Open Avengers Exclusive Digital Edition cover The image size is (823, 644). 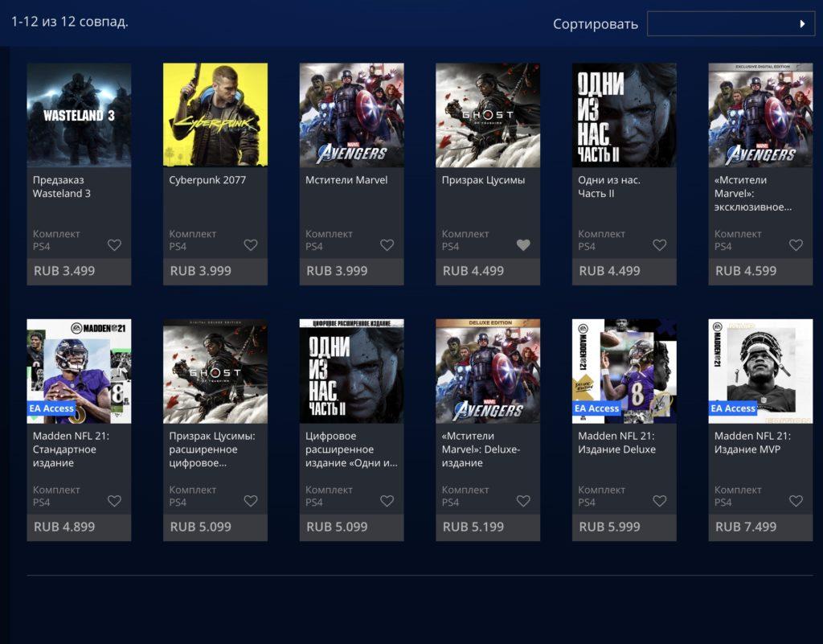pos(760,115)
